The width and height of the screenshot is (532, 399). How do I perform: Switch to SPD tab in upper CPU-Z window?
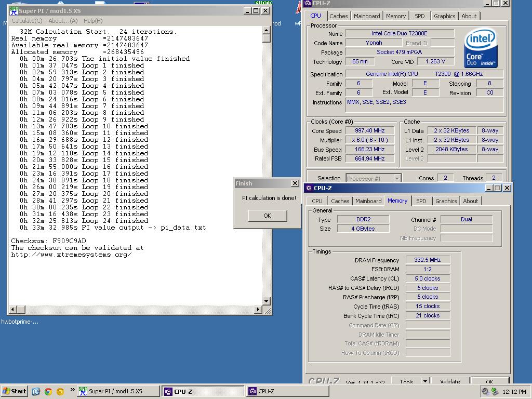[x=420, y=16]
